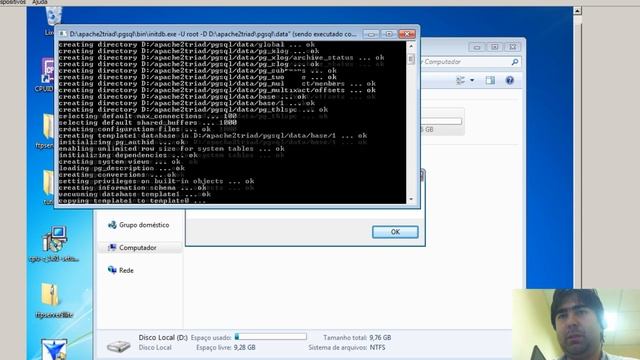Click the 'Tamanho total: 9,76 GB' text

tap(357, 338)
